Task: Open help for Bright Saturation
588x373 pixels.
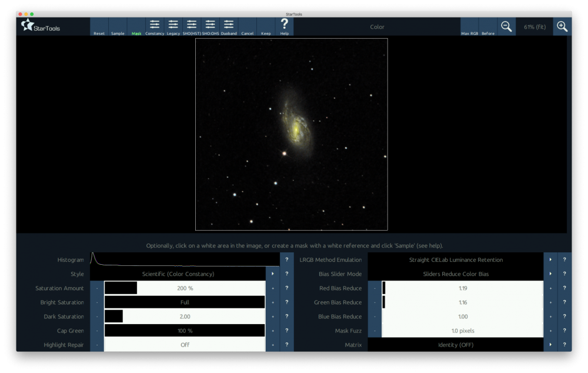Action: click(287, 302)
